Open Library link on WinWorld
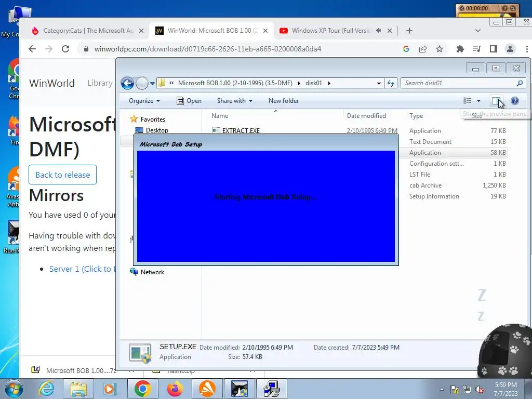Viewport: 532px width, 399px height. tap(100, 83)
